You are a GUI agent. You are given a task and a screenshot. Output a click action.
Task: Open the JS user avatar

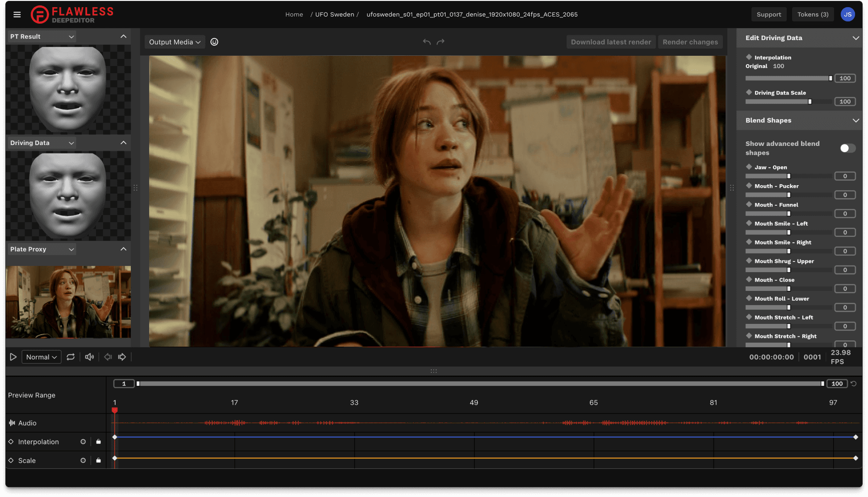(x=847, y=14)
